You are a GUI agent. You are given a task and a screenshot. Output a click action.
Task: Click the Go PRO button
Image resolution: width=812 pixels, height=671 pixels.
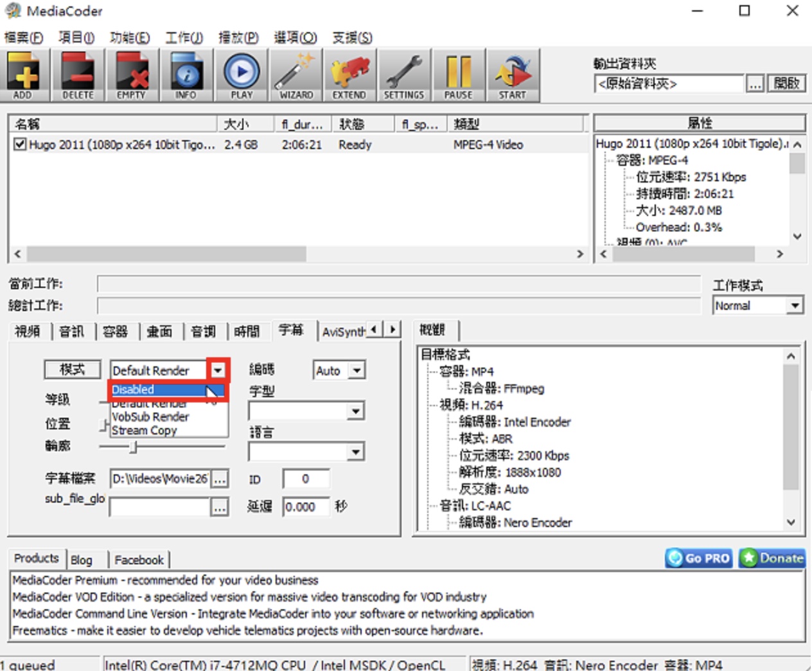click(x=699, y=558)
